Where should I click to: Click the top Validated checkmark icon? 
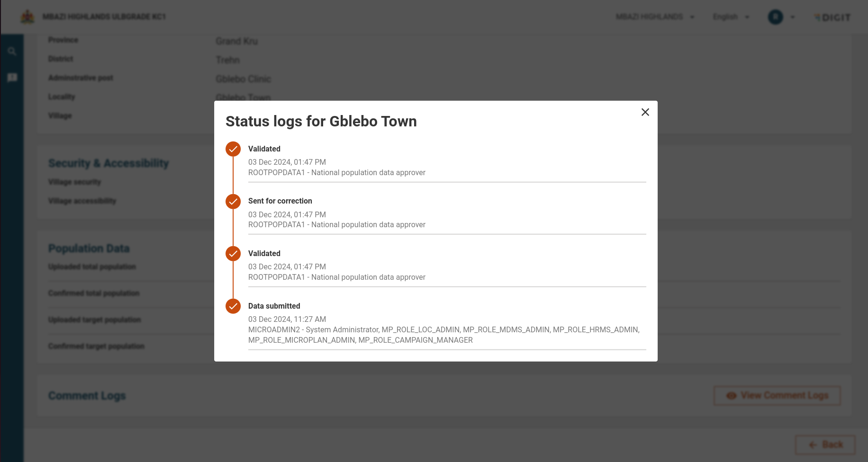(x=233, y=149)
